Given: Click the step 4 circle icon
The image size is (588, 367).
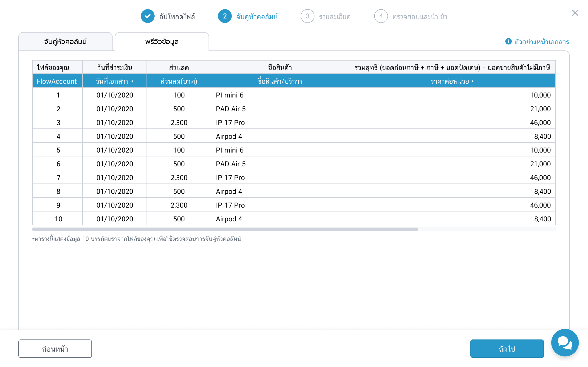Looking at the screenshot, I should (x=381, y=16).
